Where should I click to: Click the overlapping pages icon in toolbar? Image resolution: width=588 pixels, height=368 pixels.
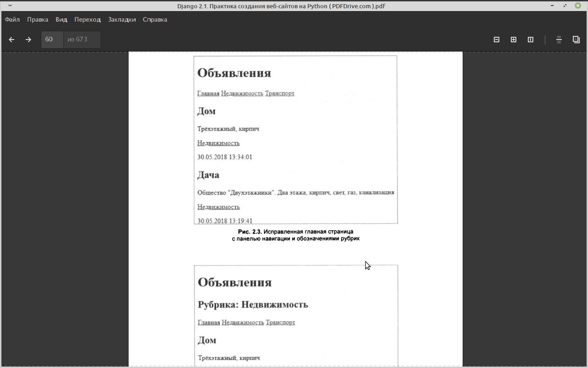coord(576,40)
